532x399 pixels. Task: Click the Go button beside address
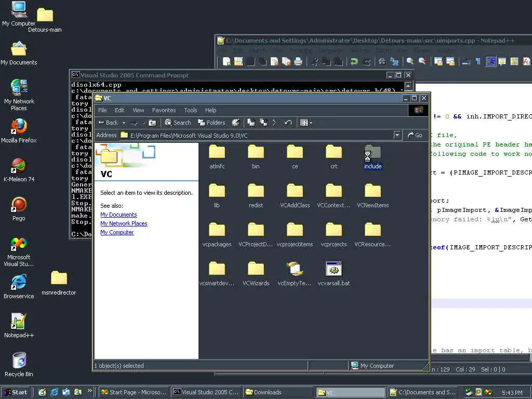(x=415, y=136)
